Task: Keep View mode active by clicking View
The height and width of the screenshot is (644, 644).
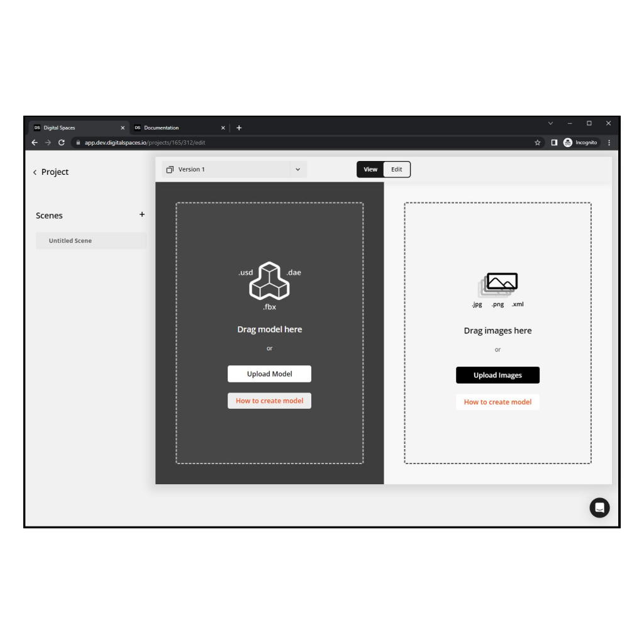Action: 370,169
